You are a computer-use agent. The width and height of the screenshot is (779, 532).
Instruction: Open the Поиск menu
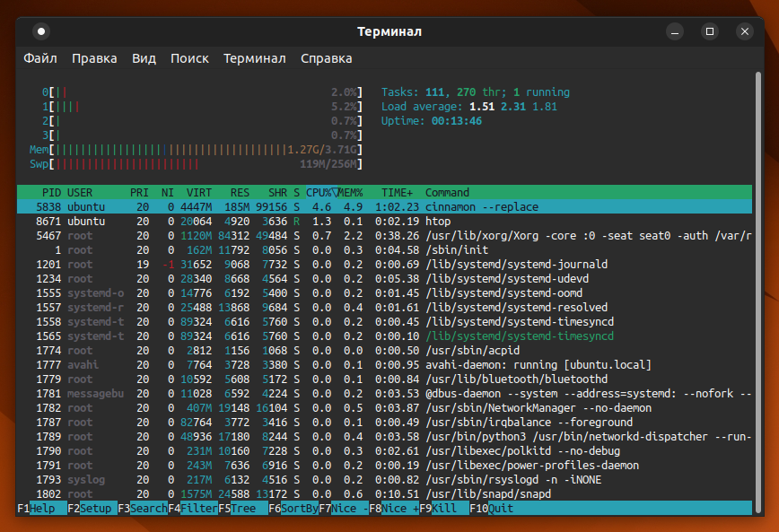click(x=189, y=58)
